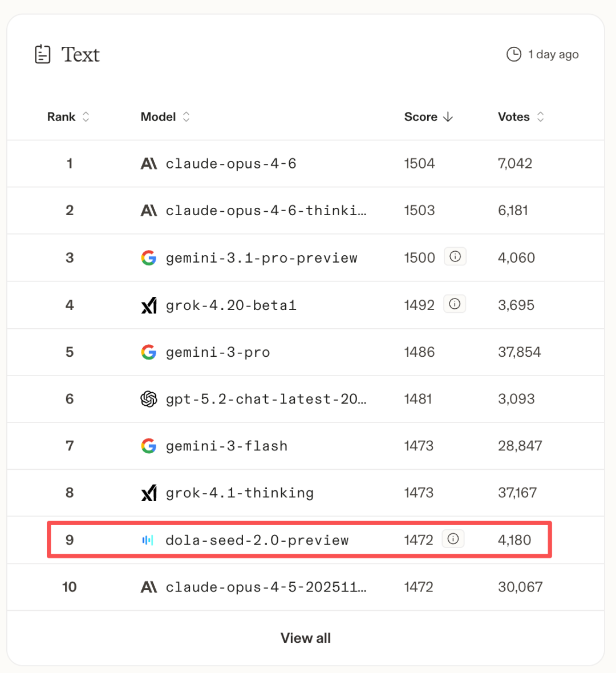616x673 pixels.
Task: Sort the table by Model column
Action: 165,117
